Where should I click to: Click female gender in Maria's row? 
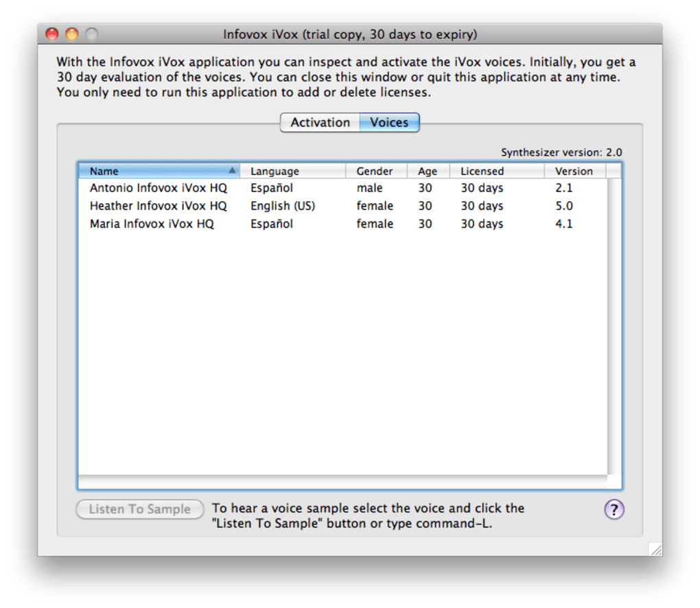click(375, 224)
